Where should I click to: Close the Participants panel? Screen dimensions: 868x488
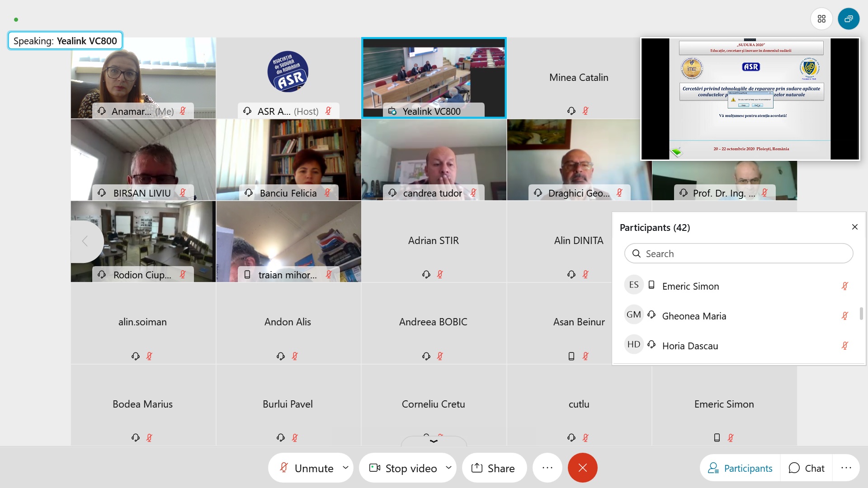tap(854, 227)
